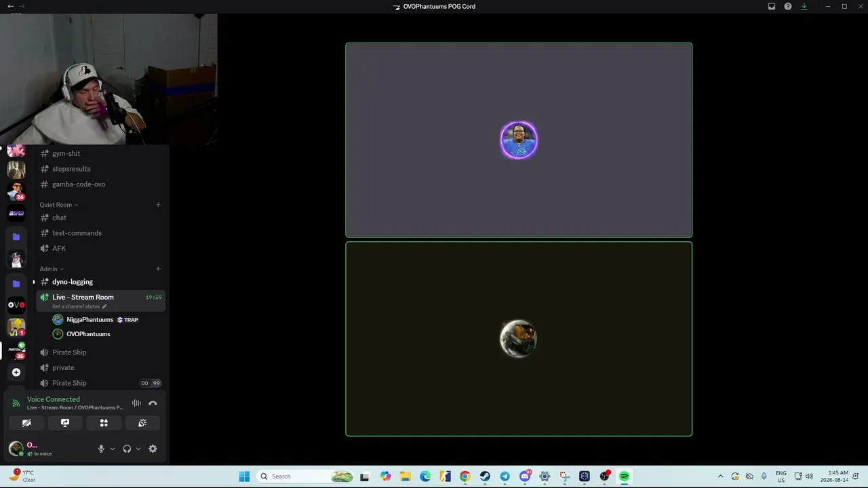Join the Pirate Ship channel showing 00 99
The image size is (868, 488).
coord(100,383)
